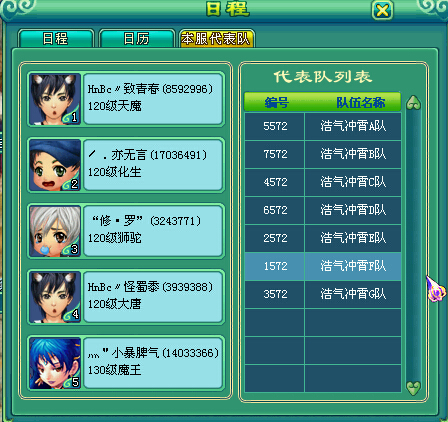Close the 日程 window with X
The height and width of the screenshot is (422, 448).
tap(382, 10)
